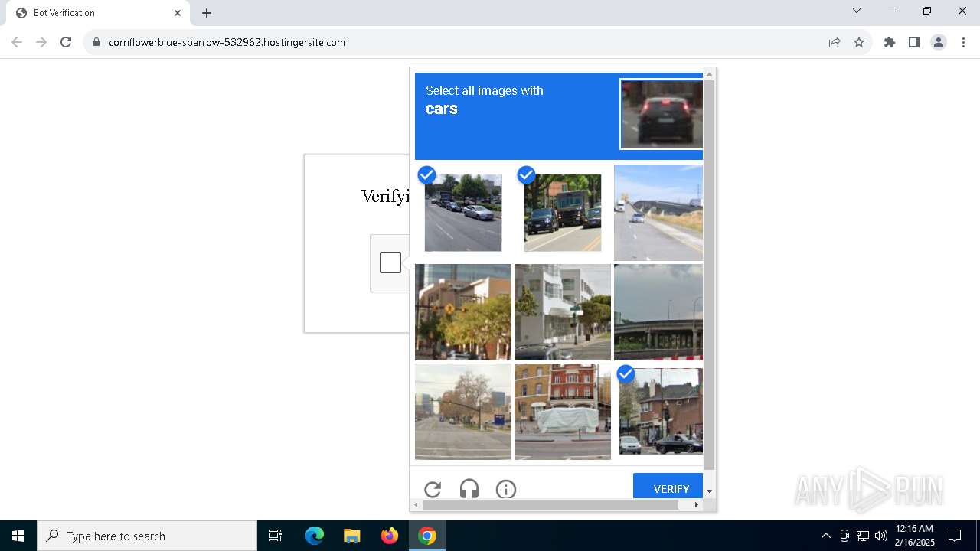Open the notification center icon

(955, 536)
